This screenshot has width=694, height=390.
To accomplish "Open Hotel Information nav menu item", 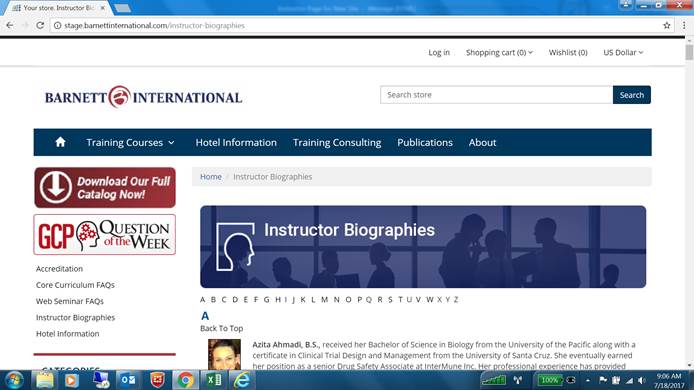I will click(x=236, y=143).
